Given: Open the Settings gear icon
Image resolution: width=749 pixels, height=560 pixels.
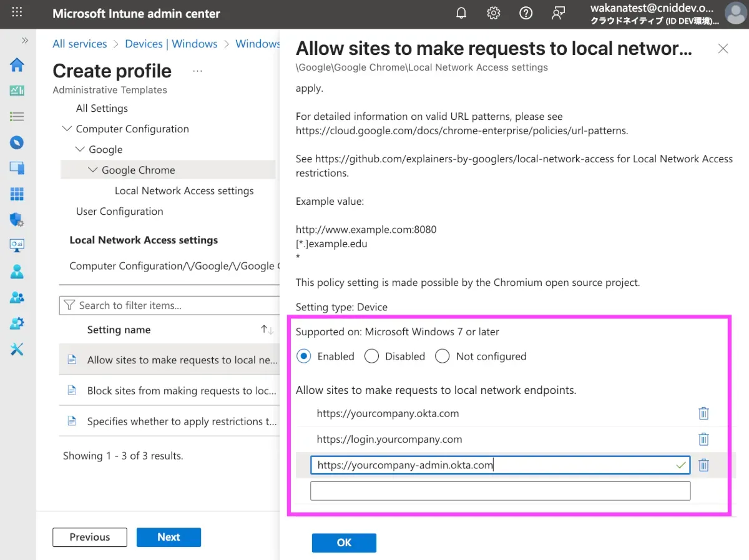Looking at the screenshot, I should (x=494, y=13).
